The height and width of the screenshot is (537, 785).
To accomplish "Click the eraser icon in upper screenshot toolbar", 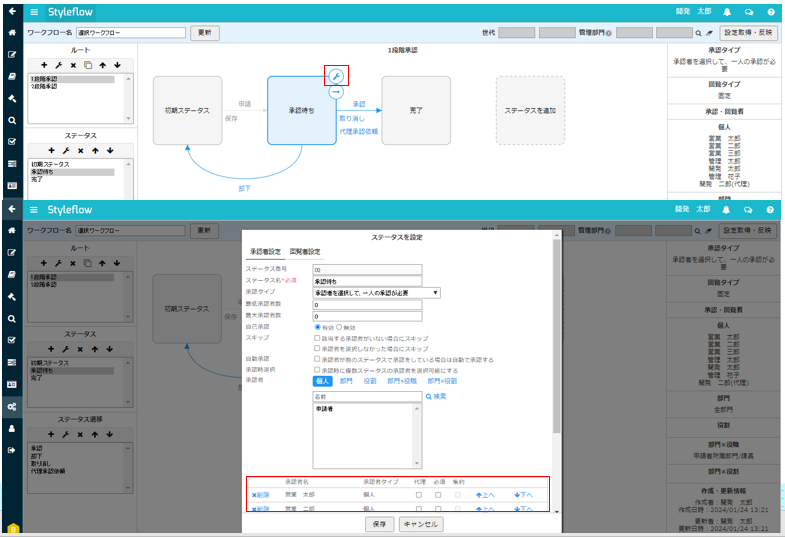I will pyautogui.click(x=709, y=33).
